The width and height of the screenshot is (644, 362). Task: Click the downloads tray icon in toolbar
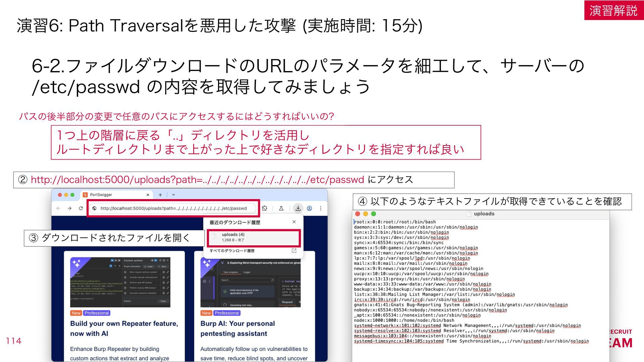pos(298,208)
